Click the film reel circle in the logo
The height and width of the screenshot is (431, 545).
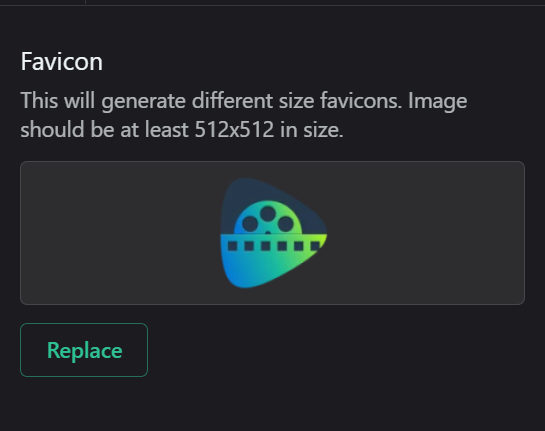tap(268, 218)
